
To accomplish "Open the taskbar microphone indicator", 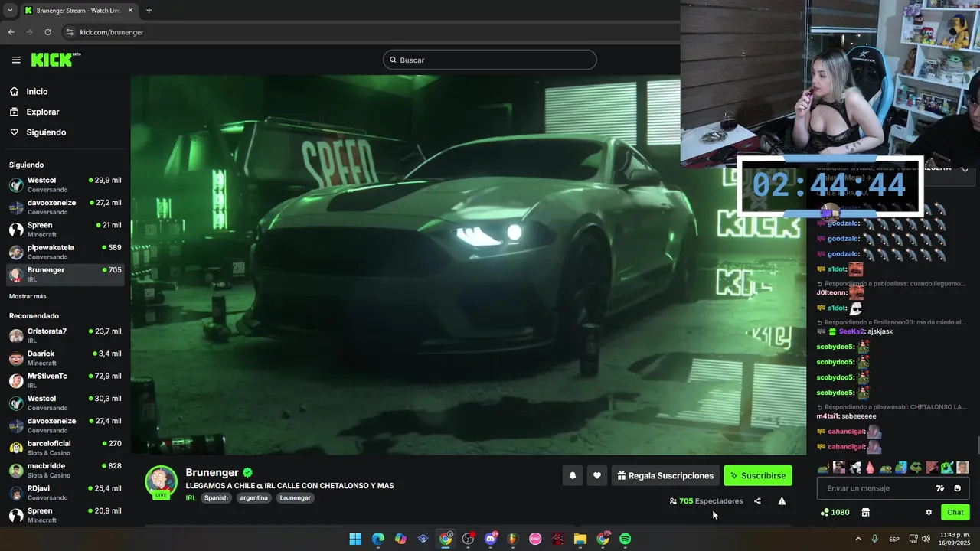I will click(x=875, y=539).
